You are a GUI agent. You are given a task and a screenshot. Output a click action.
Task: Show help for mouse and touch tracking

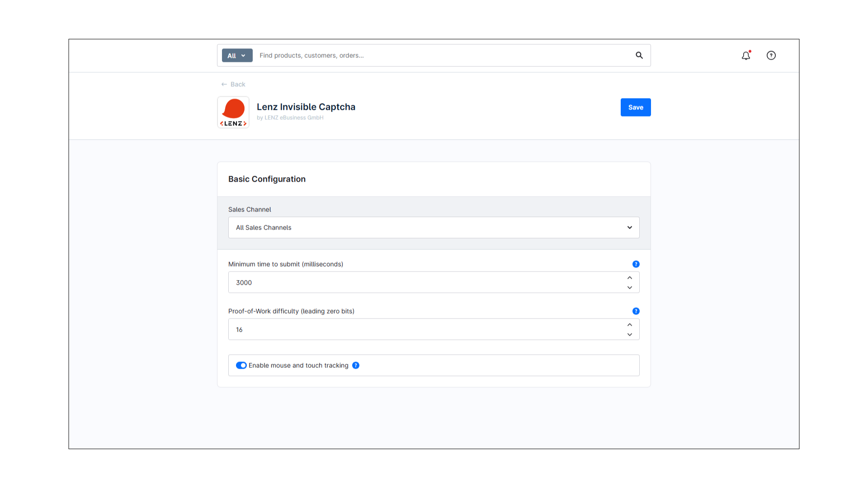click(356, 365)
